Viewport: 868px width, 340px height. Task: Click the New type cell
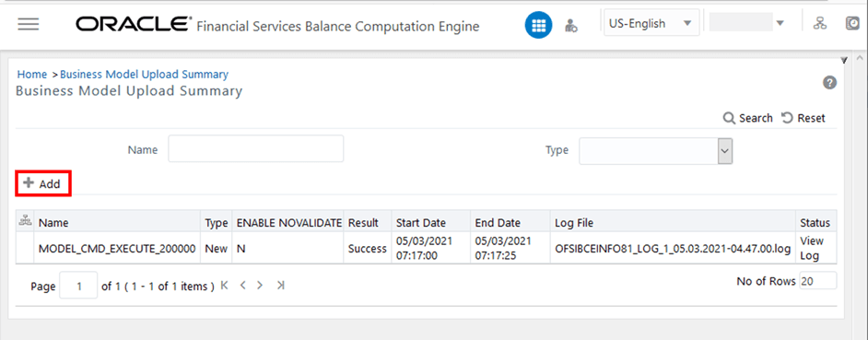[x=217, y=249]
